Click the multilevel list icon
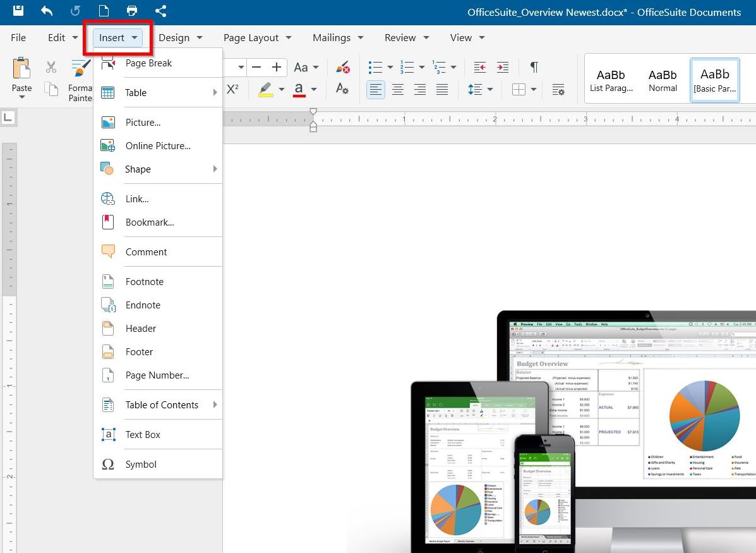The image size is (756, 553). point(439,67)
